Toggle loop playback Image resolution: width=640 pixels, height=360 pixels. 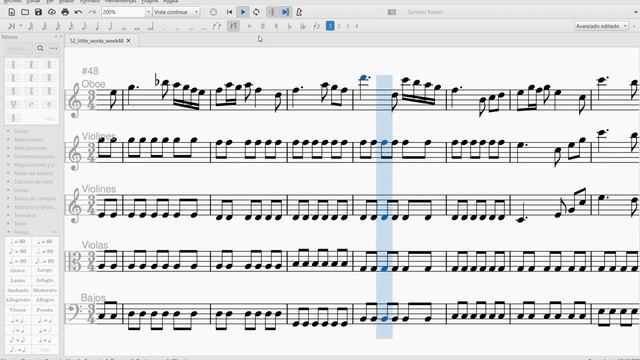[x=256, y=12]
